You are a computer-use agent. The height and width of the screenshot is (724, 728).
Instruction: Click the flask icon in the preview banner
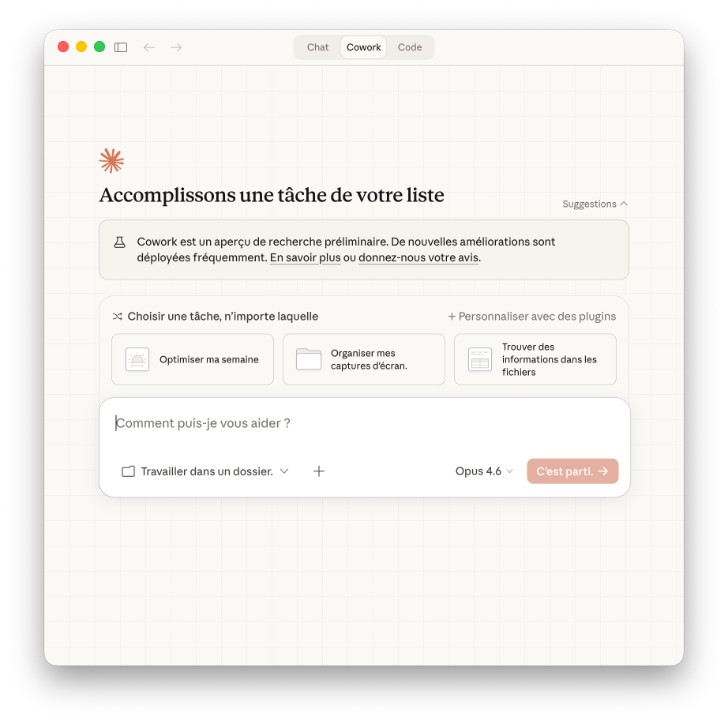point(120,242)
